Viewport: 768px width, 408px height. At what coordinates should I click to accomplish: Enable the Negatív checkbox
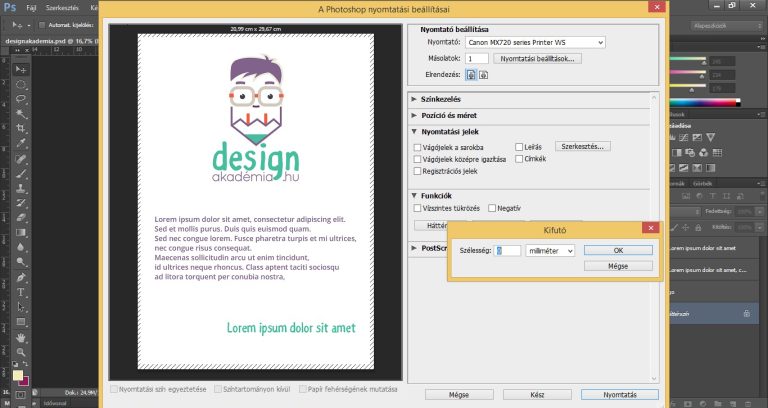pyautogui.click(x=492, y=208)
